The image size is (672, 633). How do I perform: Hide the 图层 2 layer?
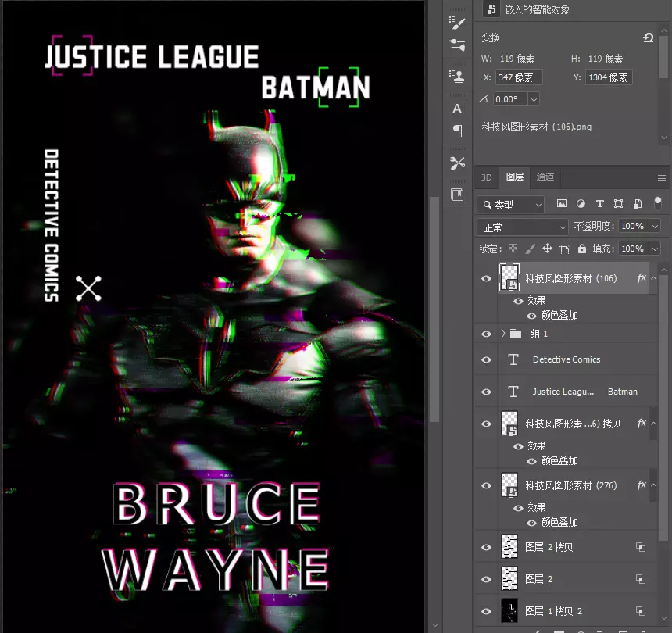486,579
